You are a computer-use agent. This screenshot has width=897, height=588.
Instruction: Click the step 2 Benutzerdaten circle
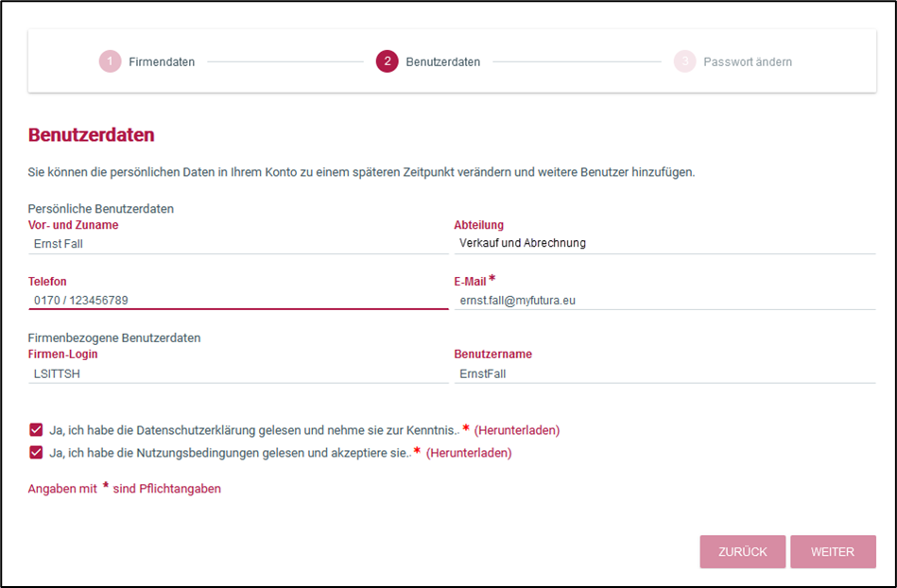(x=386, y=62)
